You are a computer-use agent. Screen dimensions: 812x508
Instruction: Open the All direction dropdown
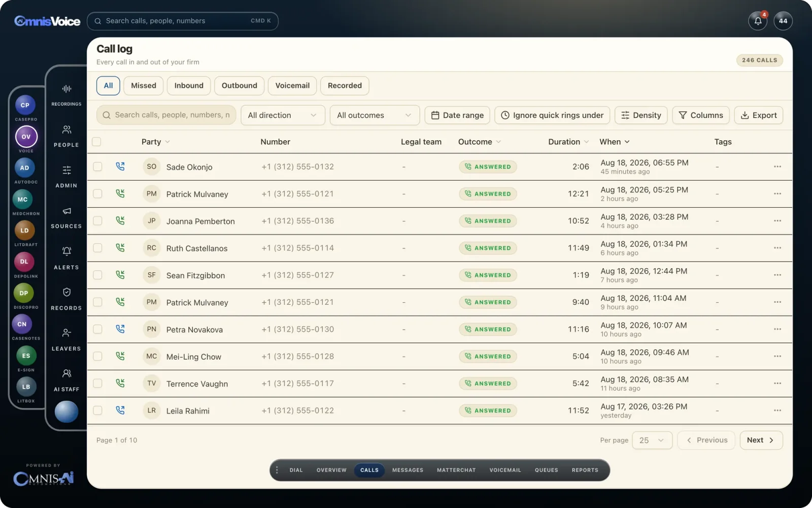pos(283,115)
